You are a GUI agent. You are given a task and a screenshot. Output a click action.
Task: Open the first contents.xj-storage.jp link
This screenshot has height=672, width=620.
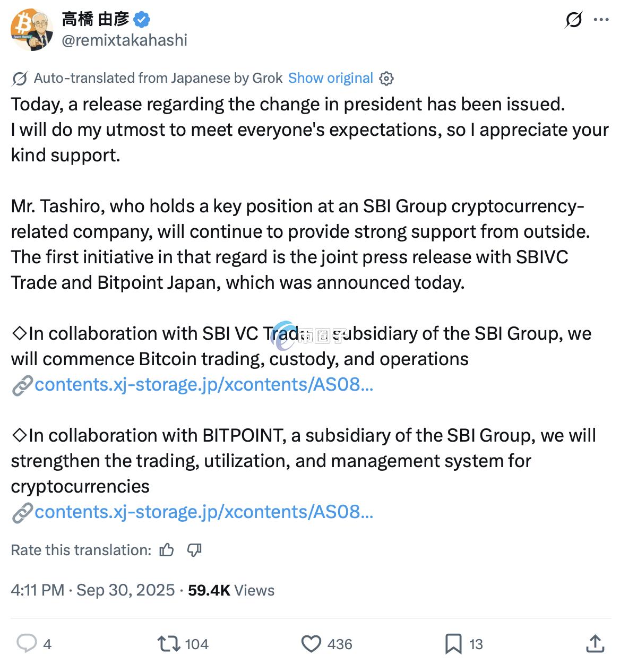click(x=203, y=384)
